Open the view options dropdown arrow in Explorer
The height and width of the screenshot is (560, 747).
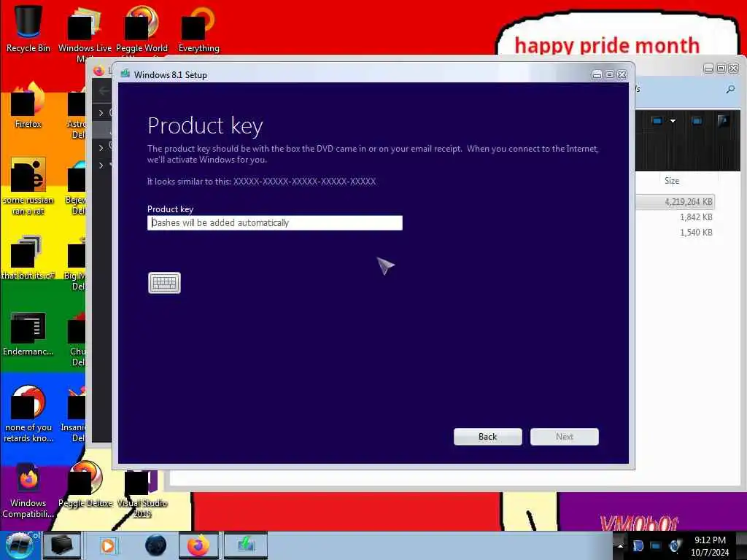click(x=673, y=121)
